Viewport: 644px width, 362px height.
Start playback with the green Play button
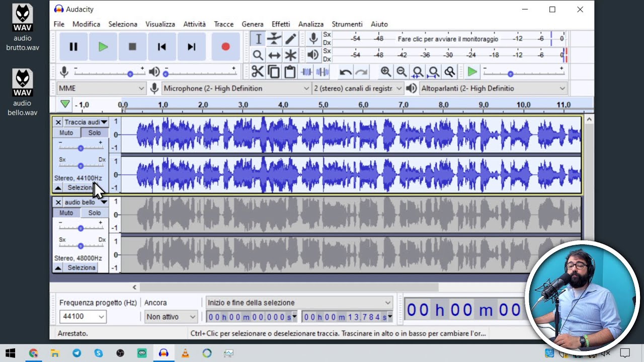pyautogui.click(x=103, y=47)
